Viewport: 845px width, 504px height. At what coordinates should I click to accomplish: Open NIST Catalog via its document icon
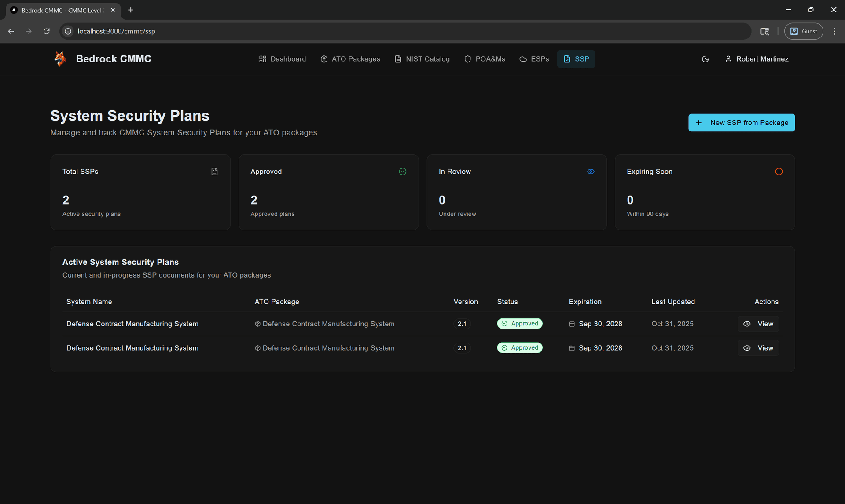(x=397, y=58)
